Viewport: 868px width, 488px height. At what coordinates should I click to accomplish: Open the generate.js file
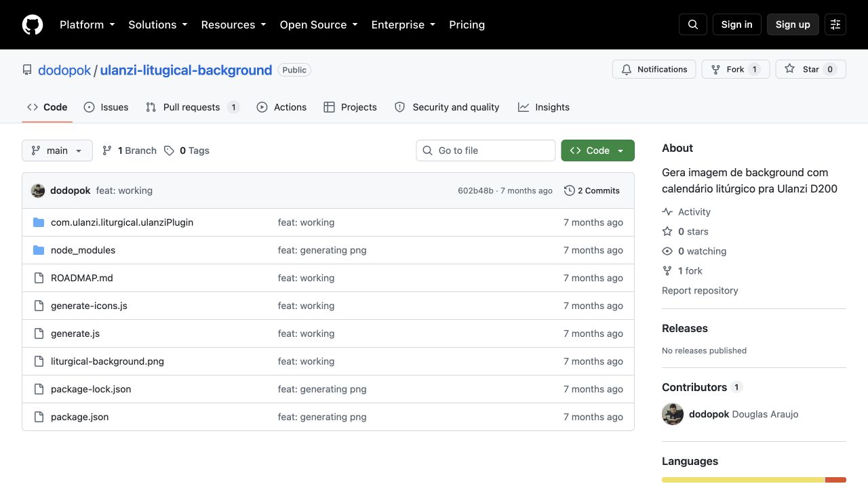75,333
